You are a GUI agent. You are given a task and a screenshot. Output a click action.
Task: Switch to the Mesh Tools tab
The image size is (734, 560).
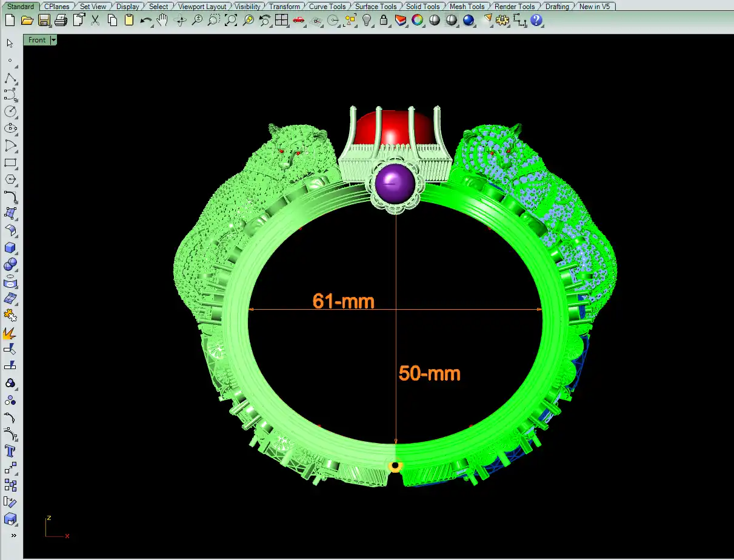coord(467,7)
